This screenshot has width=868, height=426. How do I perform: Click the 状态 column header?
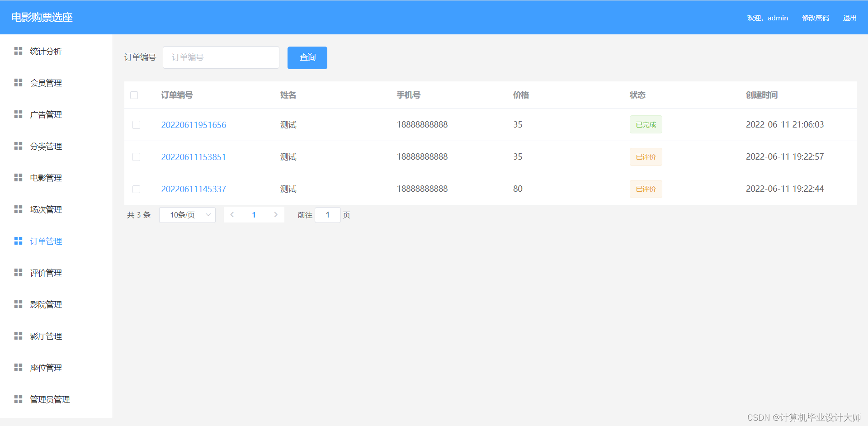click(x=637, y=95)
